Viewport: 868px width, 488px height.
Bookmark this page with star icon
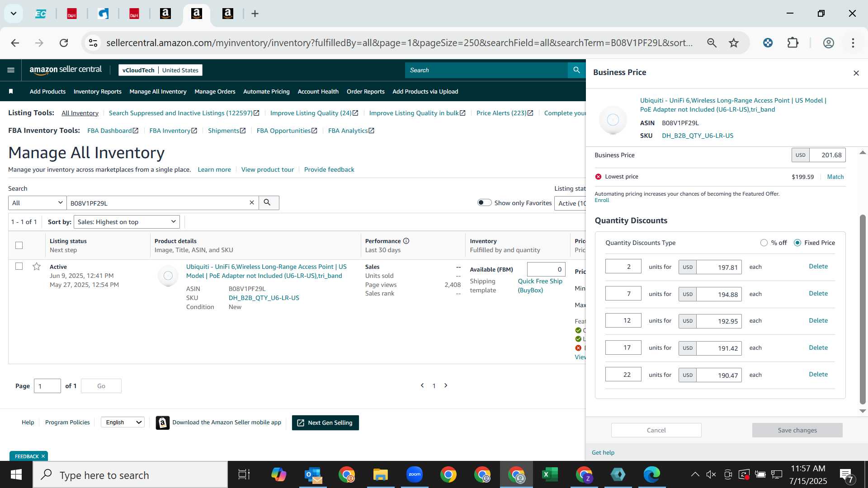click(733, 43)
